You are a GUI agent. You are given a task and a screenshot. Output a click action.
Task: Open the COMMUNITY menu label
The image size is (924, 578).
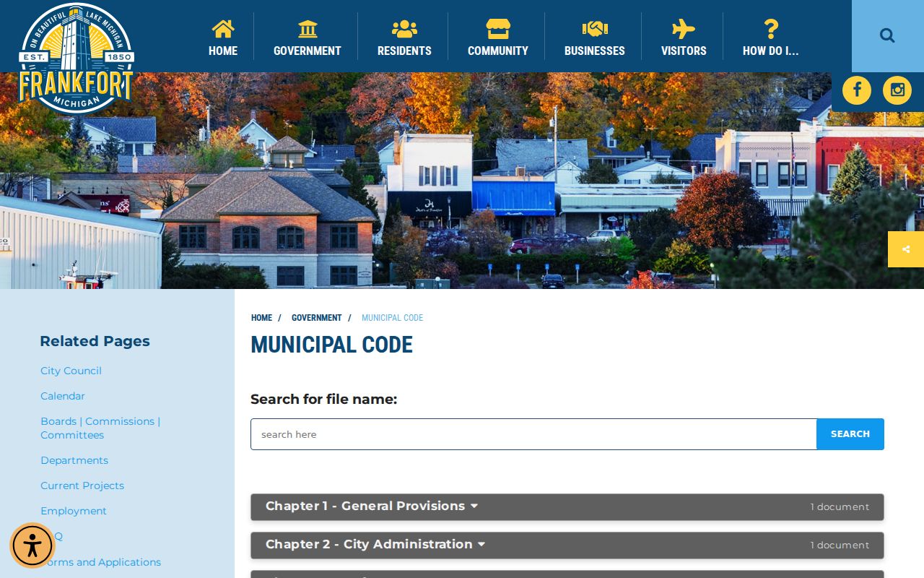[x=498, y=51]
